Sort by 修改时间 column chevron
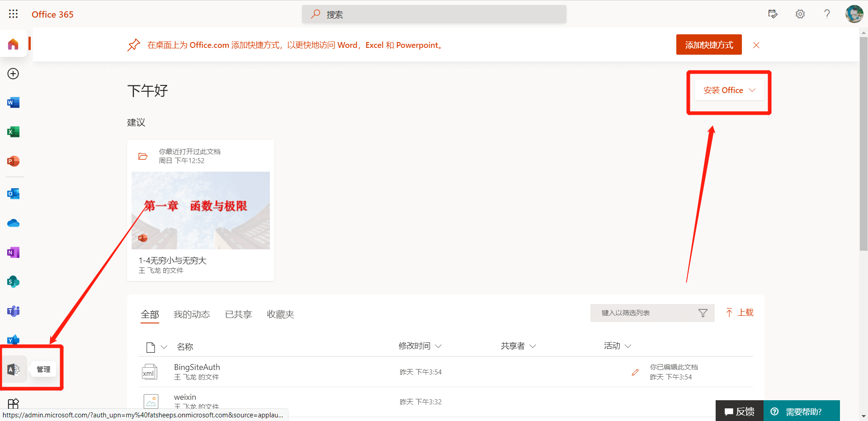 coord(438,346)
